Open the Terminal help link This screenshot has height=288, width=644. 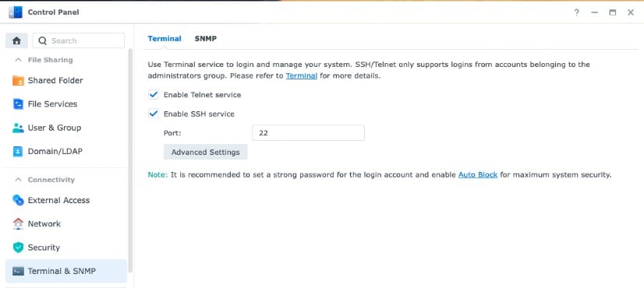tap(302, 76)
